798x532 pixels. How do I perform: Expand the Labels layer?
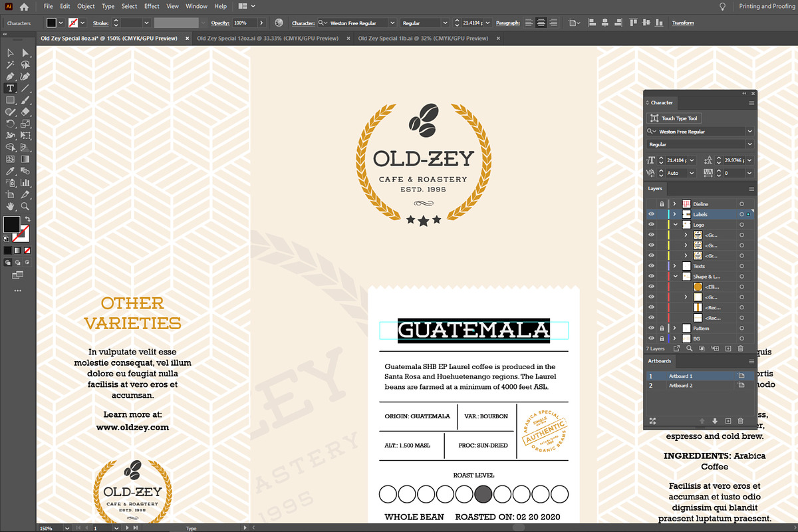[674, 214]
